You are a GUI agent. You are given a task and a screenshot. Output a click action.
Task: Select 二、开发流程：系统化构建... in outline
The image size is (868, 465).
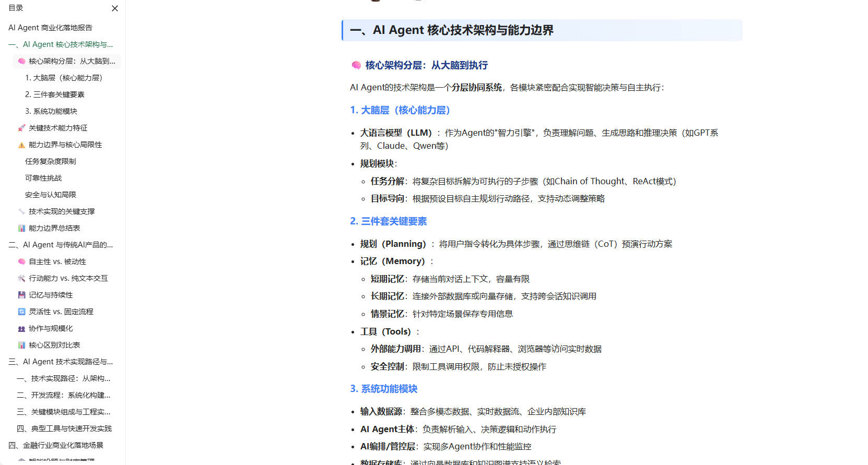point(64,395)
